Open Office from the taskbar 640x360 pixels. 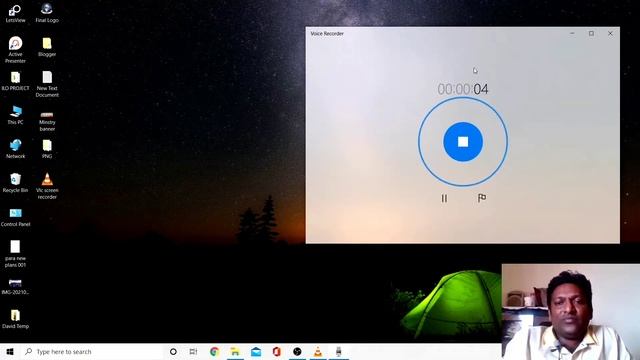tap(277, 351)
